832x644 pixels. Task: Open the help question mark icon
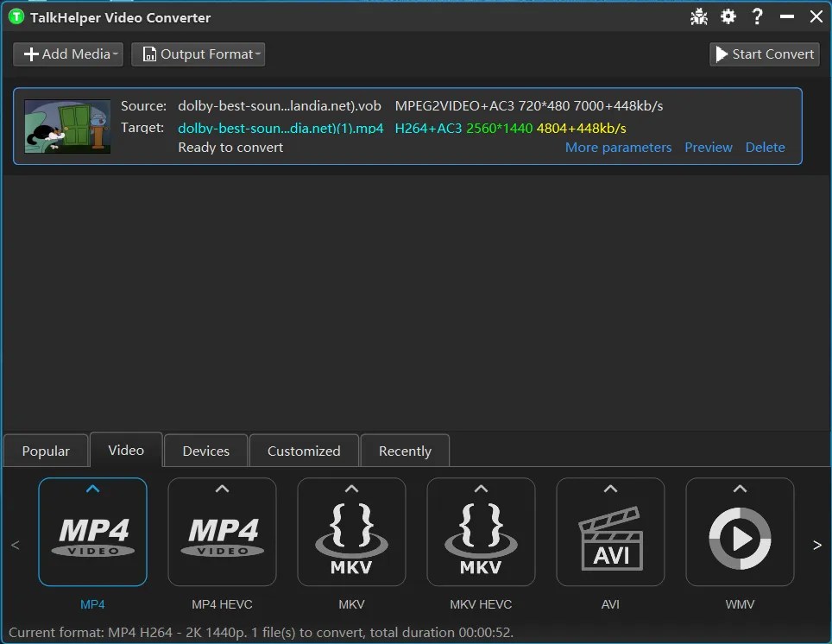tap(757, 16)
